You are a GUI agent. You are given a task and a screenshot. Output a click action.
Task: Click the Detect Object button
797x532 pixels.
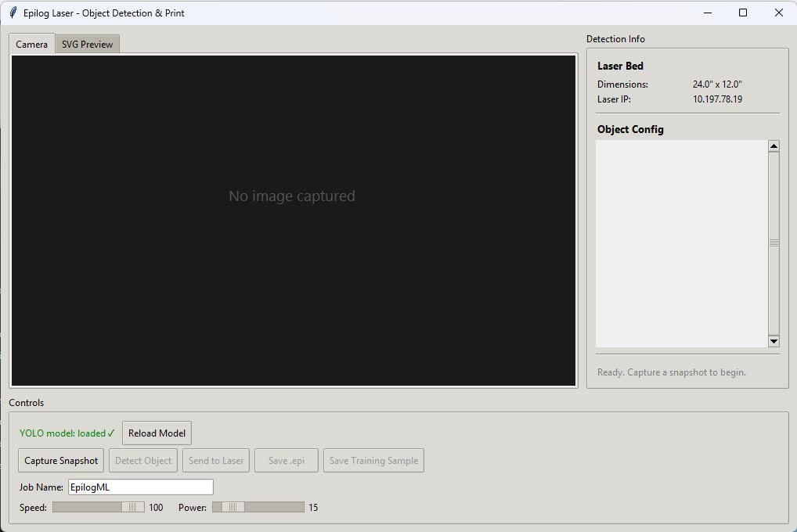click(x=142, y=460)
